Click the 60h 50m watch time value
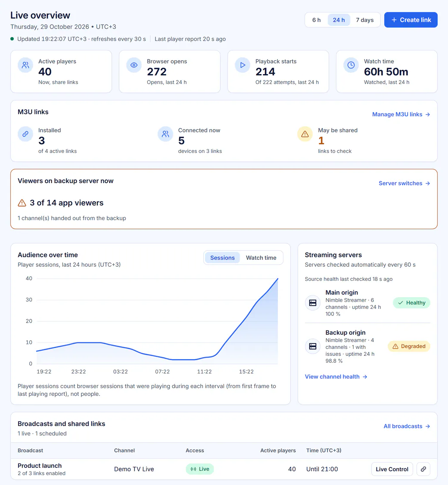 coord(386,72)
